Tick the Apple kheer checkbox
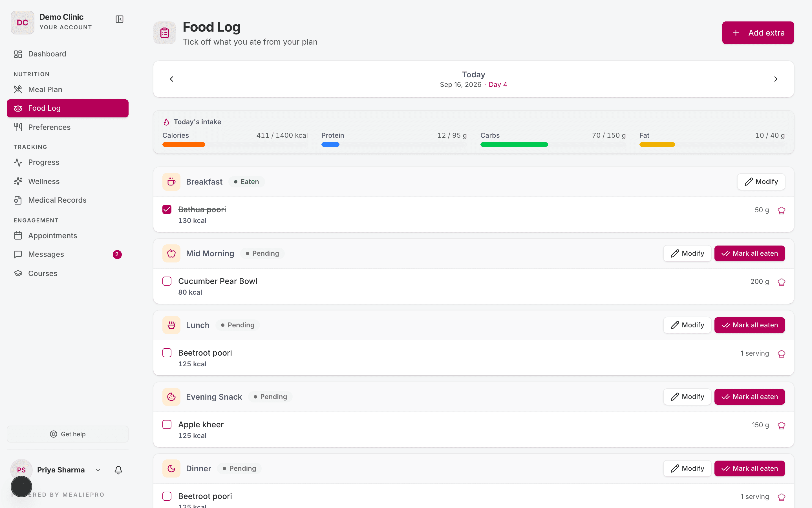 coord(167,424)
